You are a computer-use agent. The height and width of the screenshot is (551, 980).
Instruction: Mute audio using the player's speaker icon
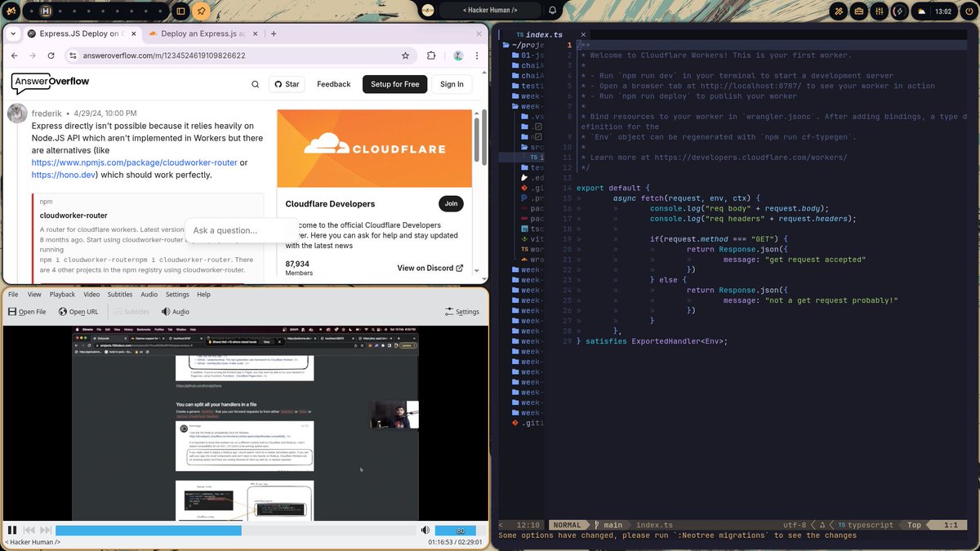point(425,530)
